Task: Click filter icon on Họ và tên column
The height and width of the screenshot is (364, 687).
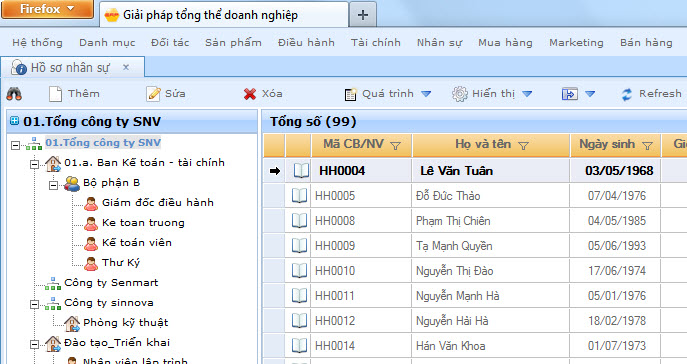Action: (523, 145)
